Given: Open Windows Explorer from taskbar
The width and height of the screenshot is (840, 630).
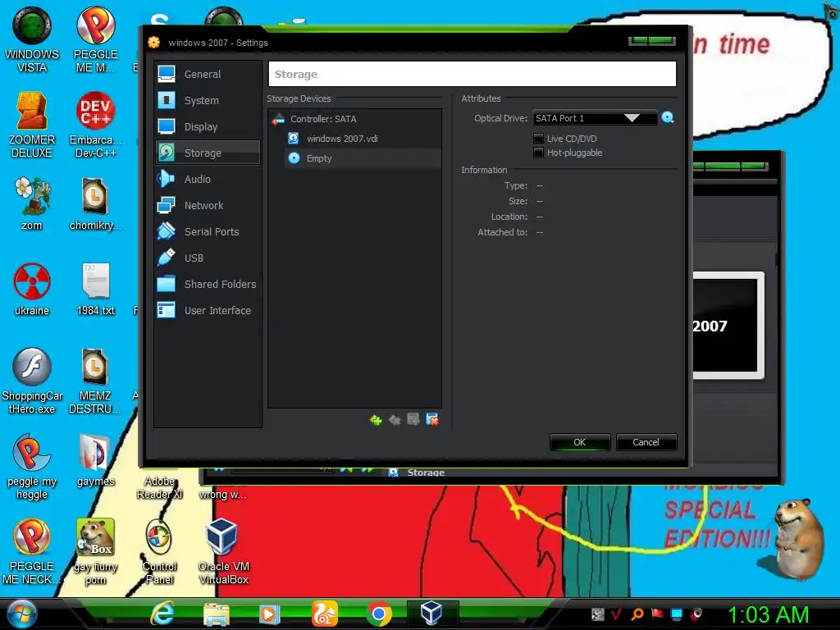Looking at the screenshot, I should [217, 614].
